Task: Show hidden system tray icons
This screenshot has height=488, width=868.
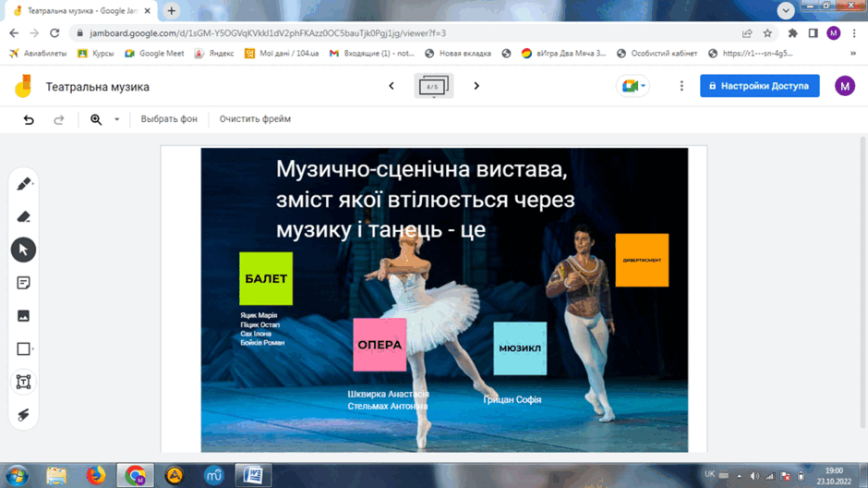Action: point(739,476)
